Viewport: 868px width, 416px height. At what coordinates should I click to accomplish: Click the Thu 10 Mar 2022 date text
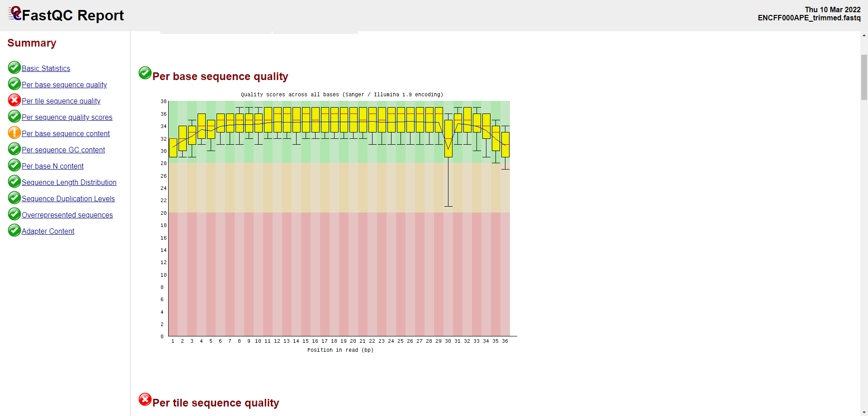833,10
